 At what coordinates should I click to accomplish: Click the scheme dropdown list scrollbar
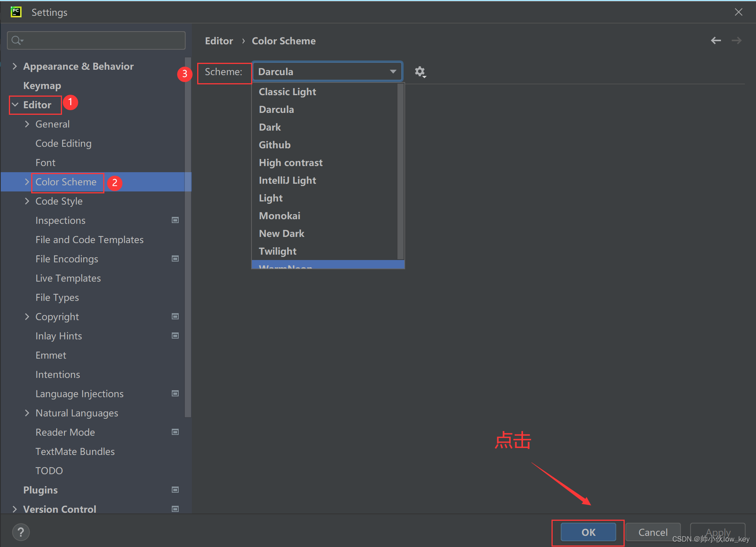click(401, 171)
